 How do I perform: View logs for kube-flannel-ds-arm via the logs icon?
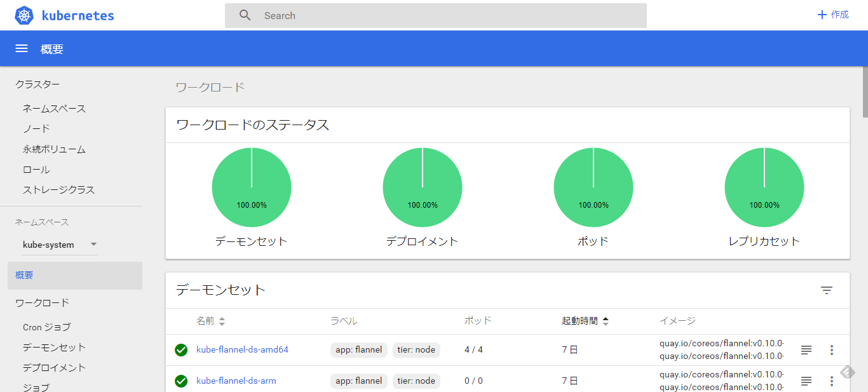[806, 381]
